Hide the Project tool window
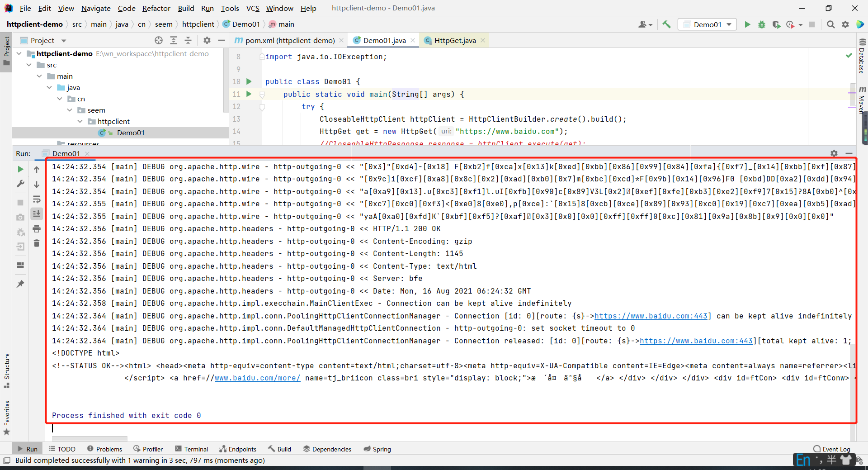This screenshot has width=868, height=470. (222, 40)
